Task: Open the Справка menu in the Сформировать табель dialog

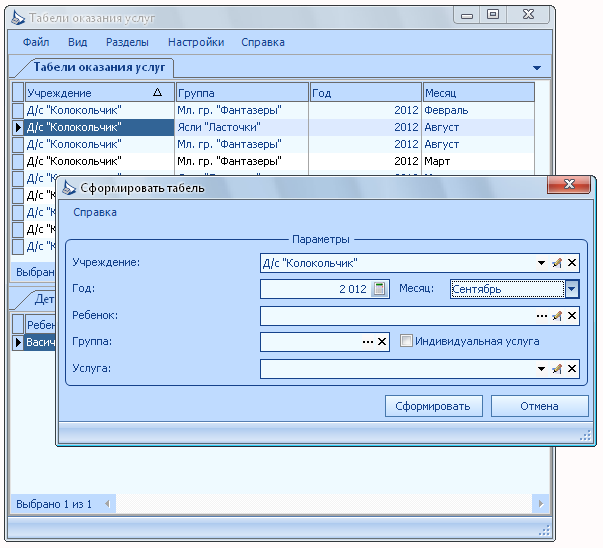Action: click(95, 212)
